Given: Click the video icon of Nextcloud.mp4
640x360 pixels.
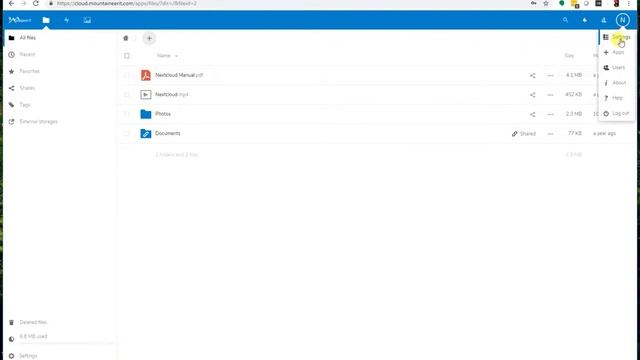Looking at the screenshot, I should [146, 95].
